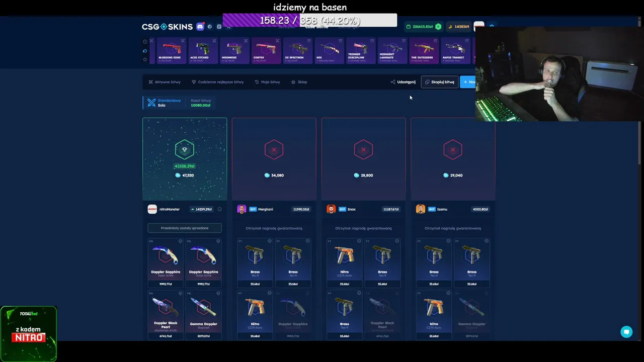Open nitroMonster player avatar
The width and height of the screenshot is (644, 362).
[152, 209]
